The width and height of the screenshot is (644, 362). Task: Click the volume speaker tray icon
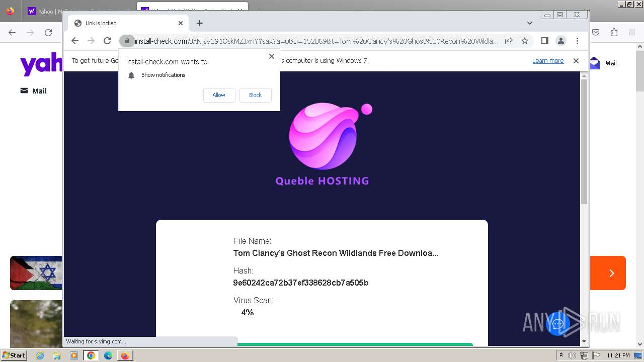point(572,355)
